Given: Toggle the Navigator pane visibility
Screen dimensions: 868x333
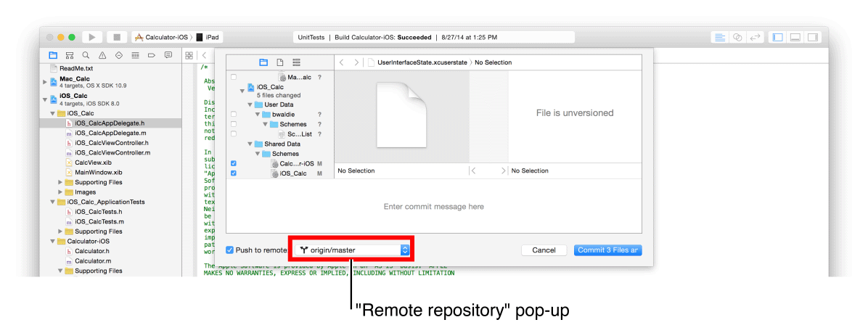Looking at the screenshot, I should (777, 37).
